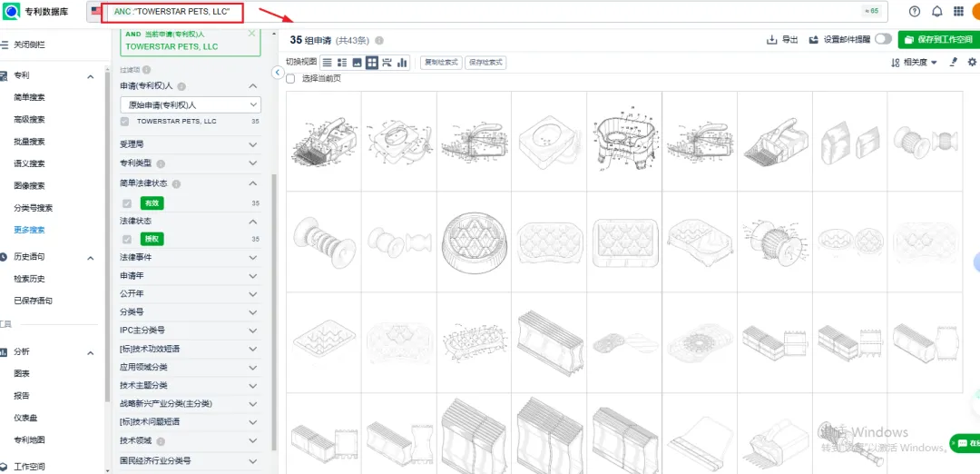Click the info icon beside 技术领域
The height and width of the screenshot is (474, 980).
click(161, 441)
